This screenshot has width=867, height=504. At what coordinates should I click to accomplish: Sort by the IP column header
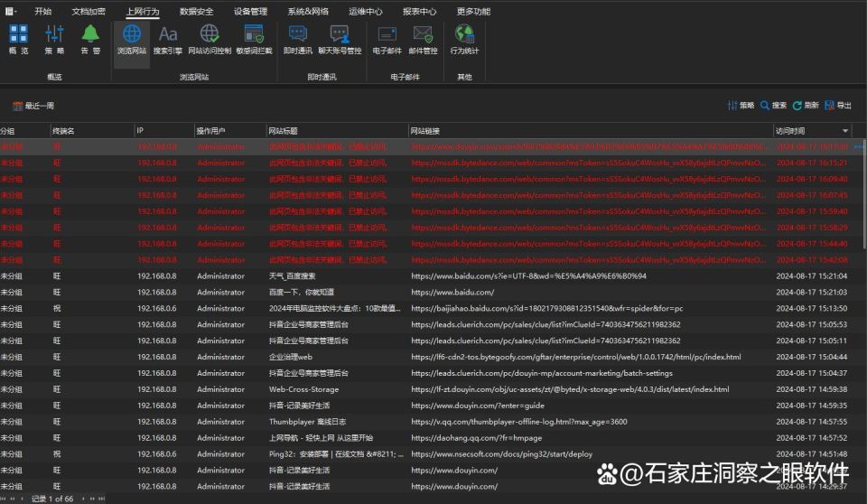coord(163,131)
